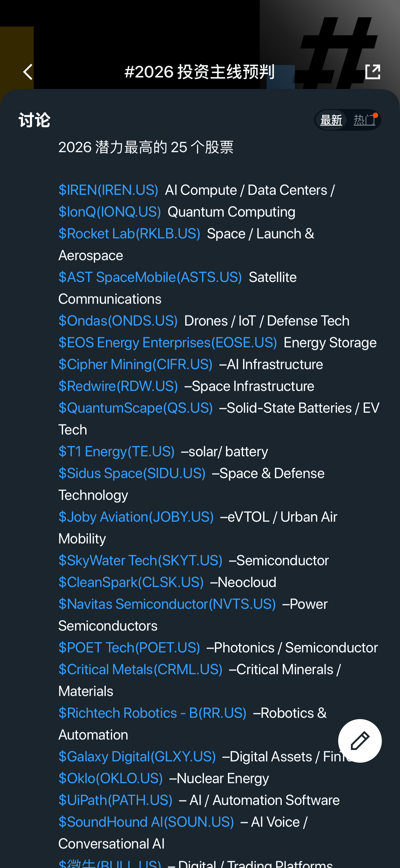
Task: Open $Rocket Lab(RKLB.US) stock link
Action: pos(129,234)
